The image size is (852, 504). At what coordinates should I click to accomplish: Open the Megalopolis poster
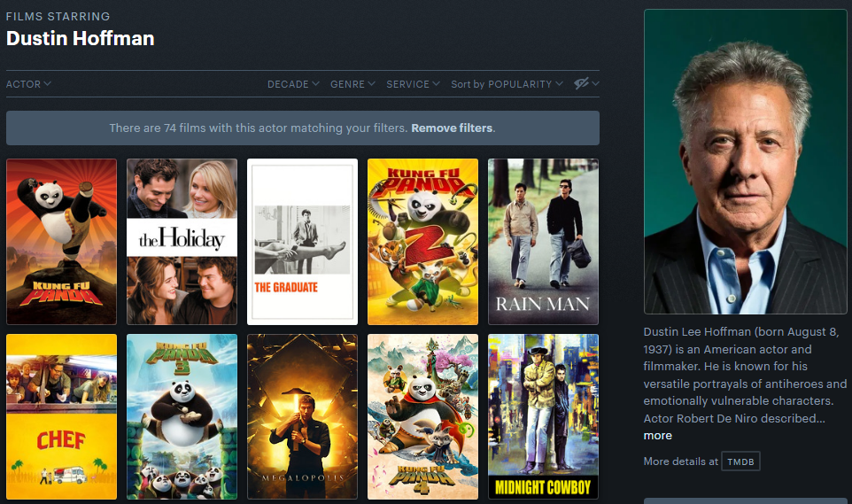[303, 417]
